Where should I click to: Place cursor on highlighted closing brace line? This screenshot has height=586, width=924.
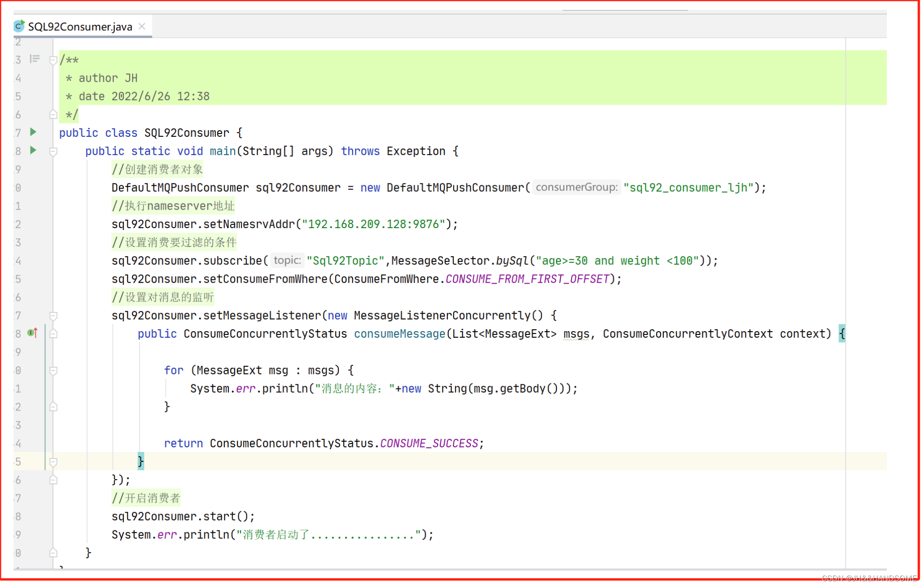pos(141,461)
